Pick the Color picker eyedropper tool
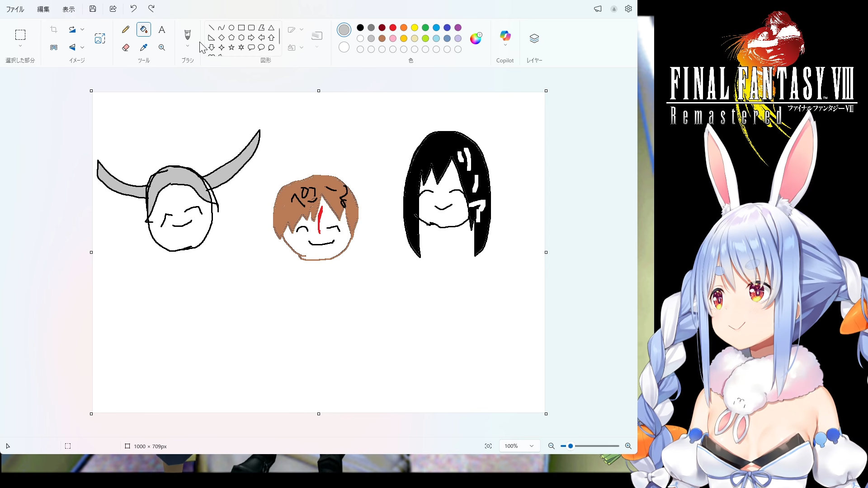Viewport: 868px width, 488px height. (x=144, y=47)
